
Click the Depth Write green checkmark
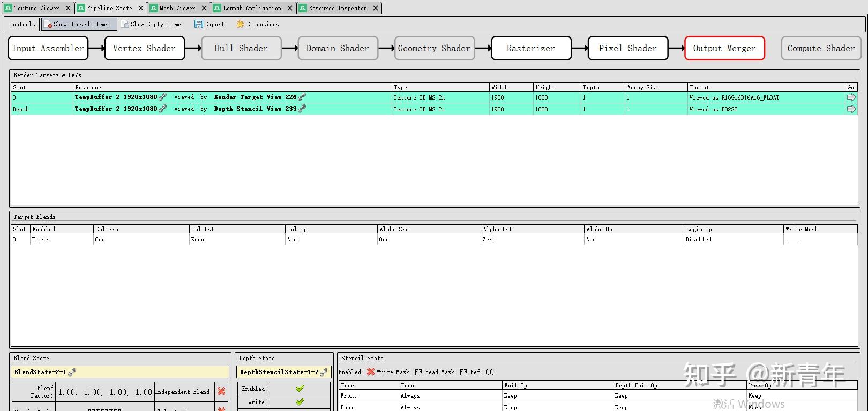[300, 402]
